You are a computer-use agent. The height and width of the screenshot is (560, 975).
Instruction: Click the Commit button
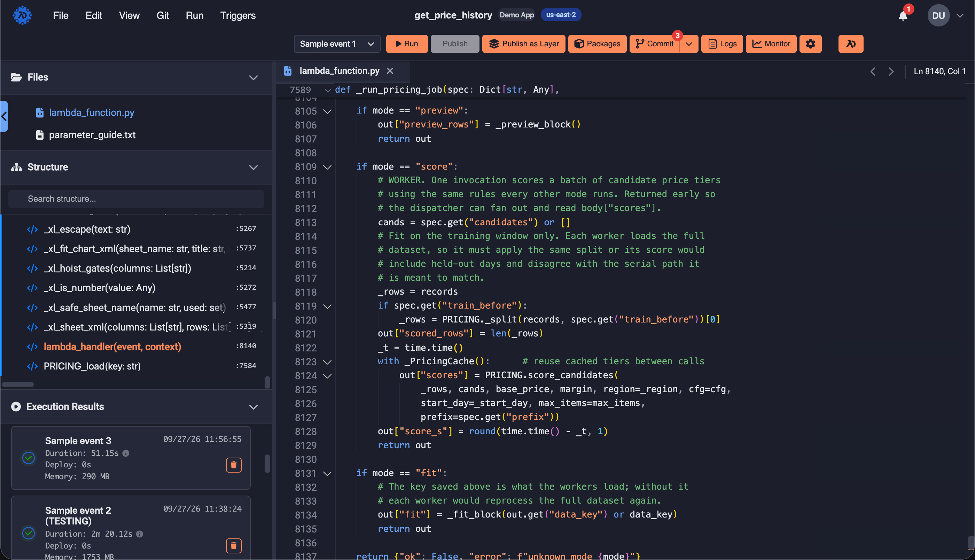pos(654,44)
